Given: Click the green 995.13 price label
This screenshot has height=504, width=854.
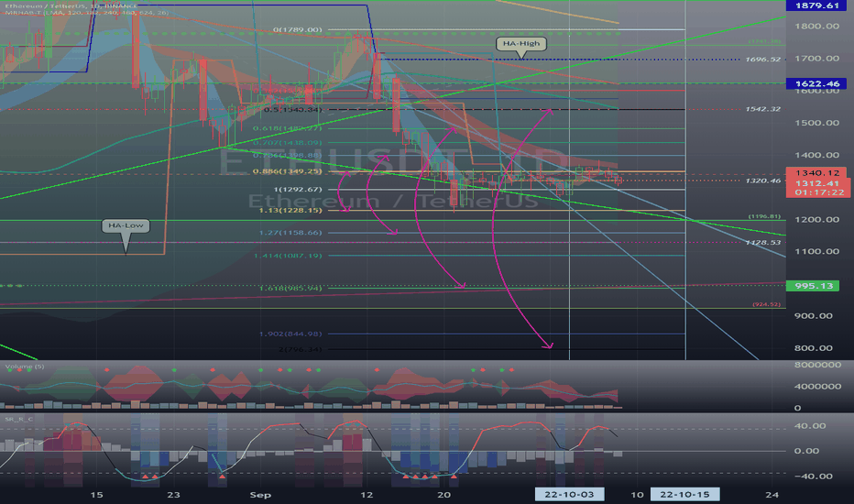Looking at the screenshot, I should tap(813, 286).
